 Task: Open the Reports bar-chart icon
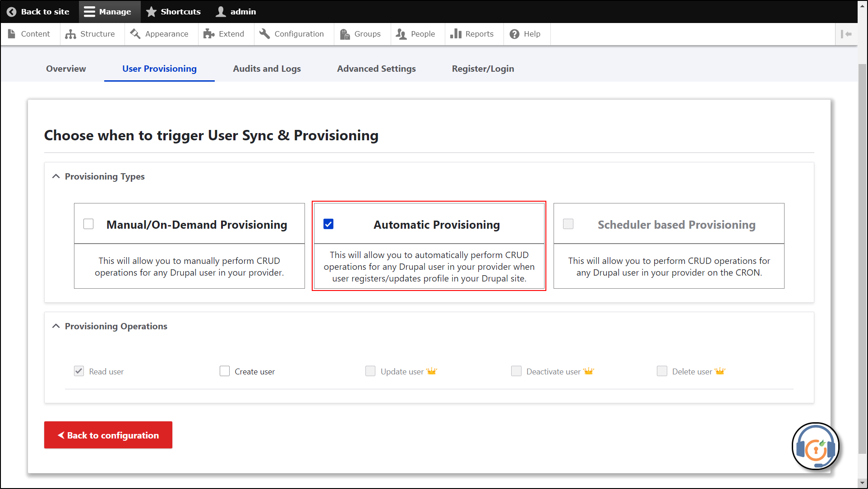[x=456, y=33]
